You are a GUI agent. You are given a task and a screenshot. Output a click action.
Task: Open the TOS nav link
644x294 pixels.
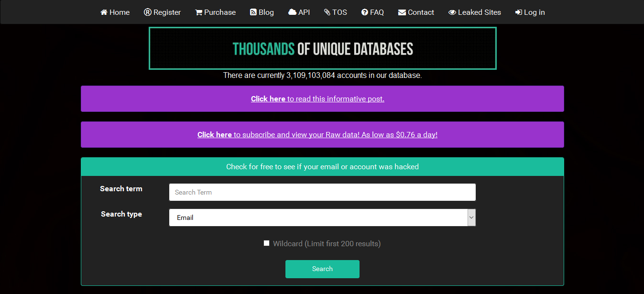coord(336,12)
